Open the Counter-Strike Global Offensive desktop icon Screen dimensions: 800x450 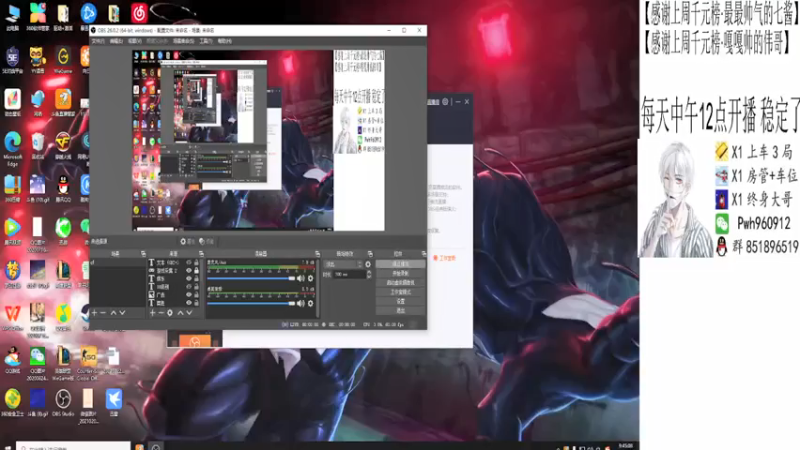pyautogui.click(x=88, y=363)
